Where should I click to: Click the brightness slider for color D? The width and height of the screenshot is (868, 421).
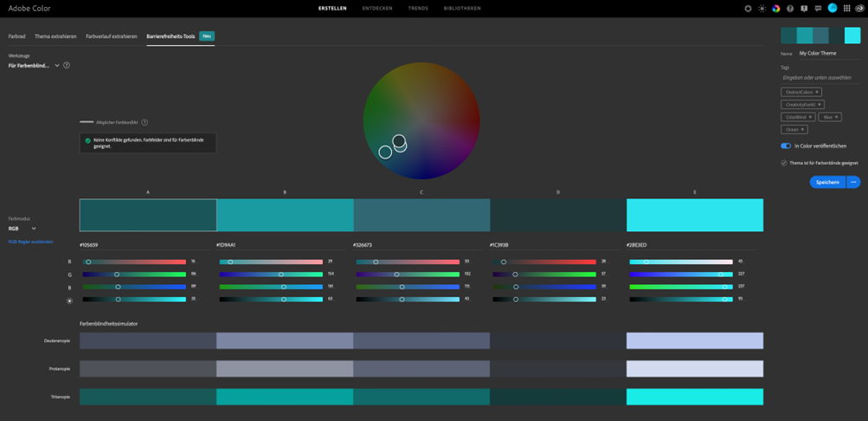pos(544,299)
